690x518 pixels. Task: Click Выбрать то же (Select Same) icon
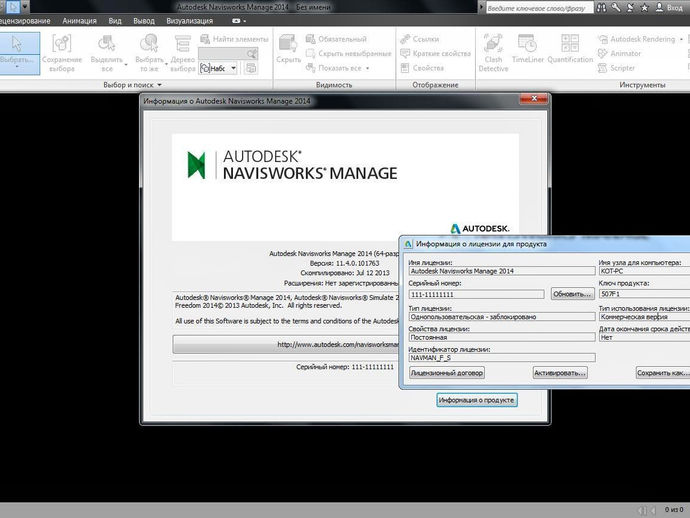[150, 53]
